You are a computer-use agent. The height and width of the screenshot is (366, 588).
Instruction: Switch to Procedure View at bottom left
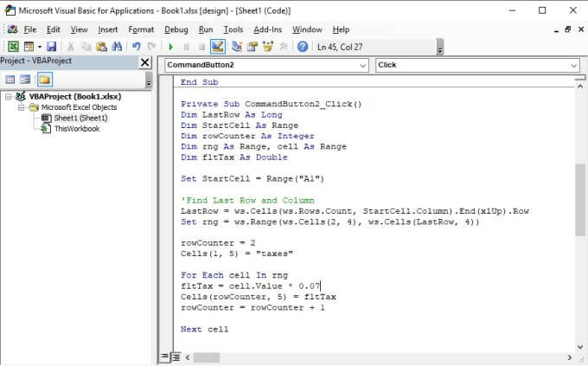(165, 356)
